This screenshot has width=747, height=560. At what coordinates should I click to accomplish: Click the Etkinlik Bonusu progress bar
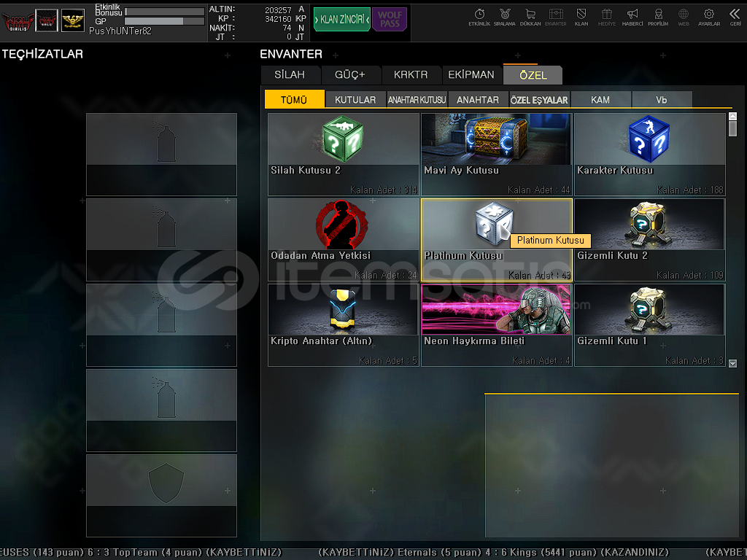point(164,12)
